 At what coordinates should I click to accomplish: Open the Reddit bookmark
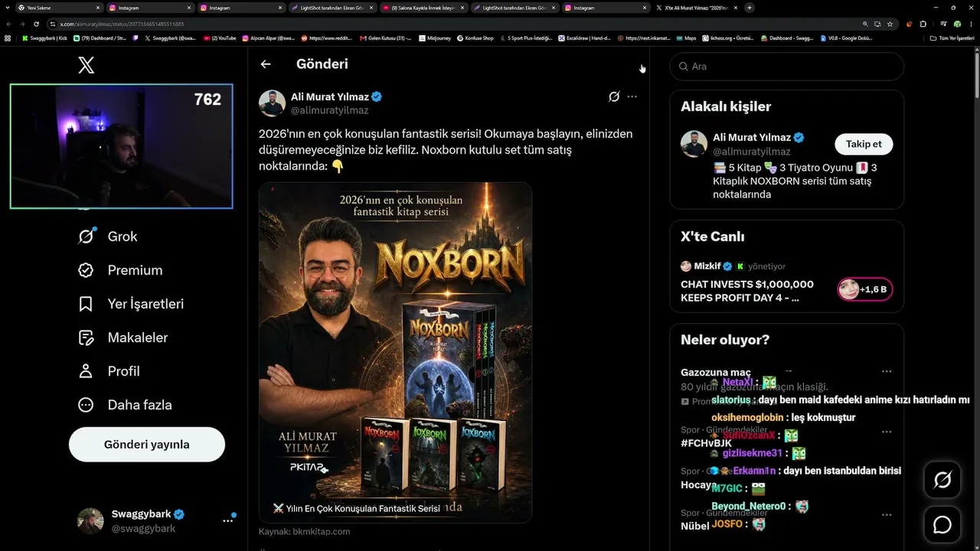point(326,37)
